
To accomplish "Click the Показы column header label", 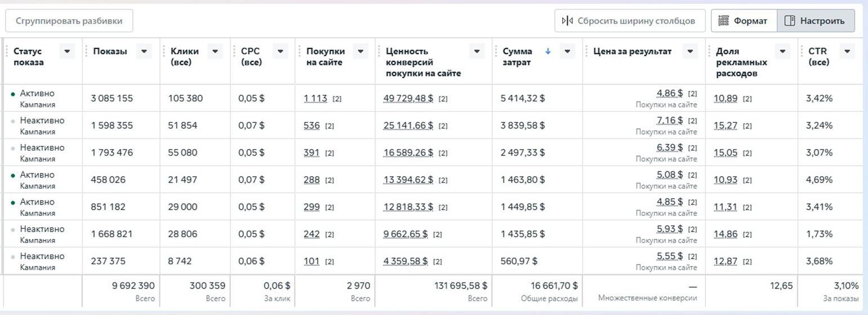I will point(110,51).
